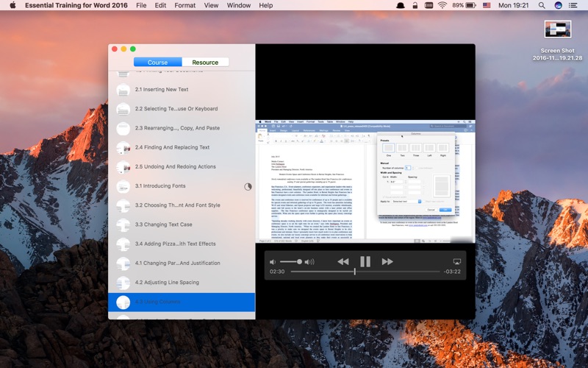Click the max volume speaker icon
The image size is (588, 368).
tap(309, 262)
